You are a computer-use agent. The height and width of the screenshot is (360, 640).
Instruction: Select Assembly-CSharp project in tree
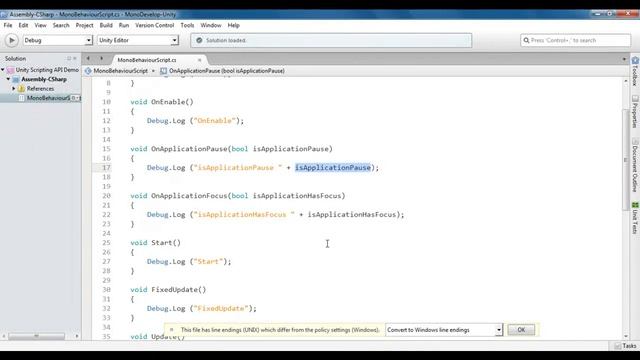44,79
